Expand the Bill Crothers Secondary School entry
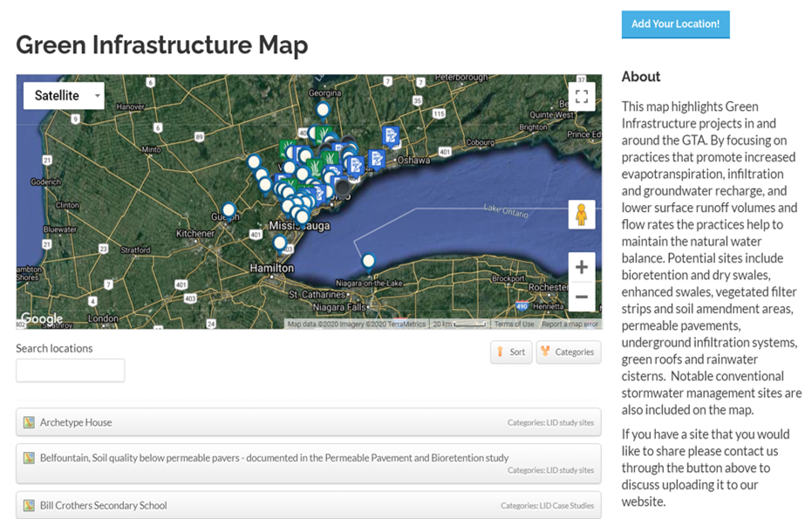This screenshot has width=812, height=519. [308, 505]
